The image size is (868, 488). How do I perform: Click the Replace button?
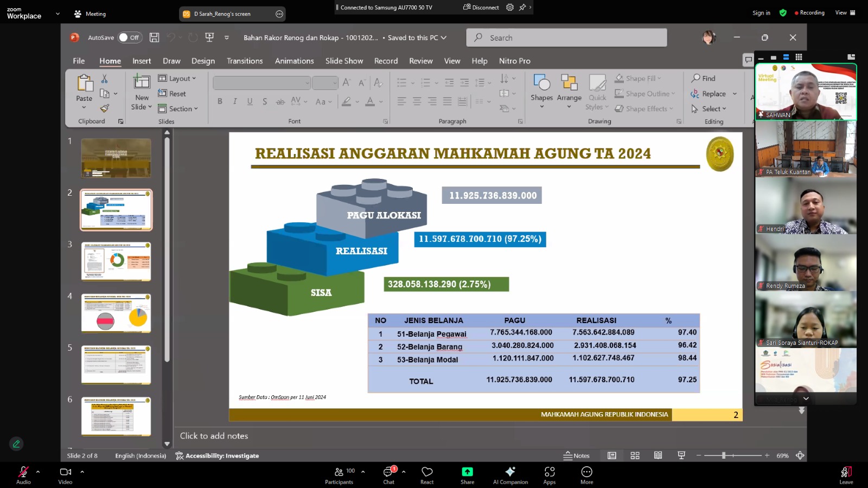tap(708, 93)
